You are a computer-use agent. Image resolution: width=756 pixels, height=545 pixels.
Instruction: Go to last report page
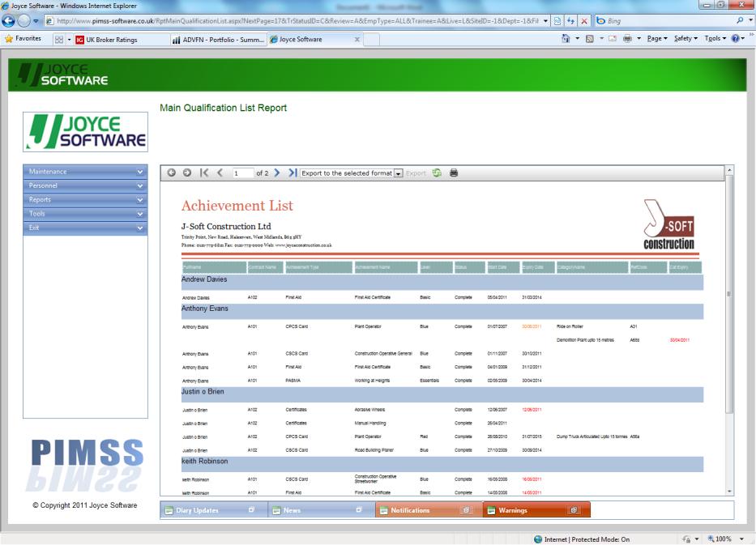pyautogui.click(x=293, y=172)
